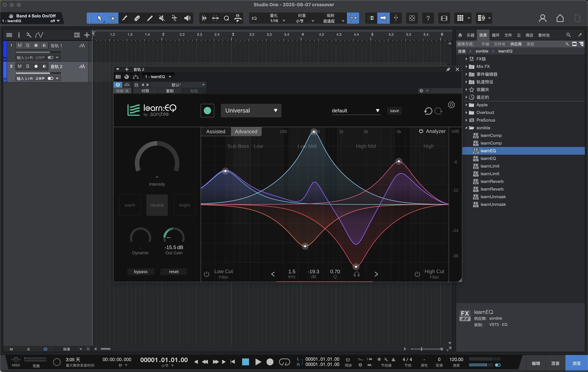Viewport: 588px width, 372px height.
Task: Toggle the Analyzer power button
Action: [x=421, y=131]
